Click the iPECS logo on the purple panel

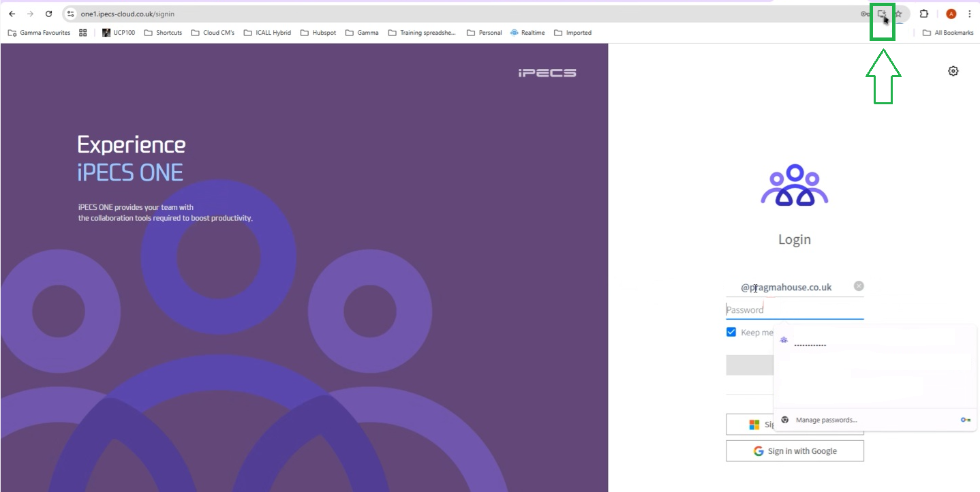click(x=547, y=73)
